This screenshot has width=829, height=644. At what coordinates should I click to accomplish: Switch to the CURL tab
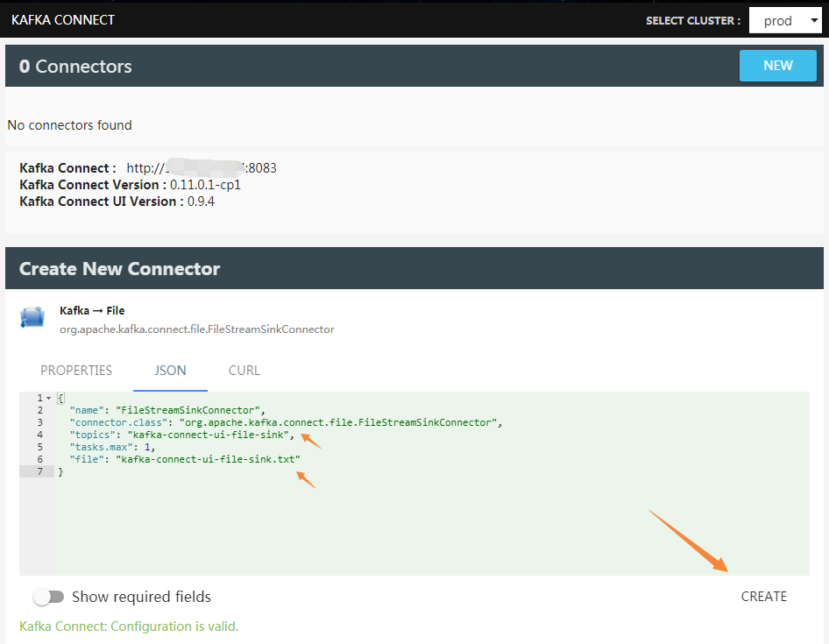pos(244,371)
